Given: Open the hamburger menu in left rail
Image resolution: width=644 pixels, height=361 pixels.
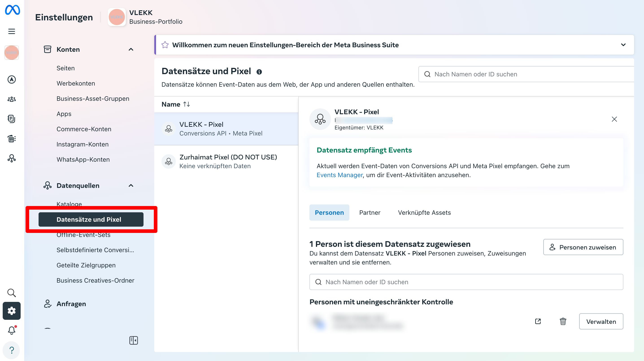Looking at the screenshot, I should [x=11, y=31].
